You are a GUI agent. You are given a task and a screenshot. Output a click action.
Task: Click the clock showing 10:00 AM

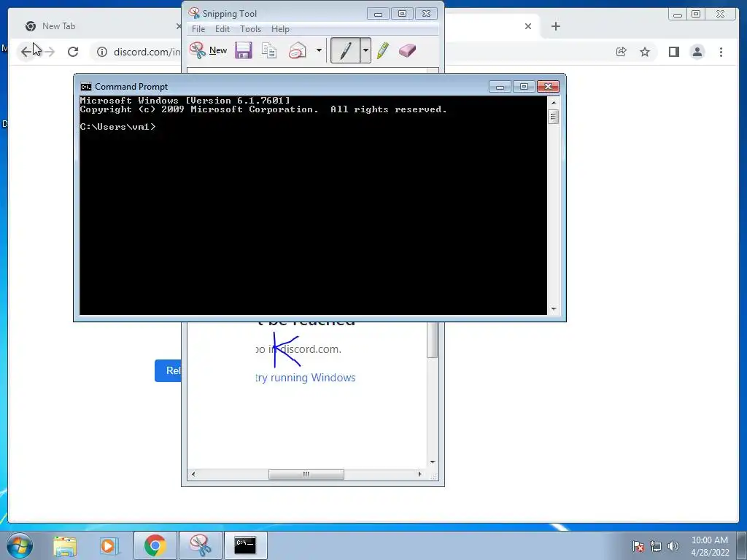click(710, 540)
